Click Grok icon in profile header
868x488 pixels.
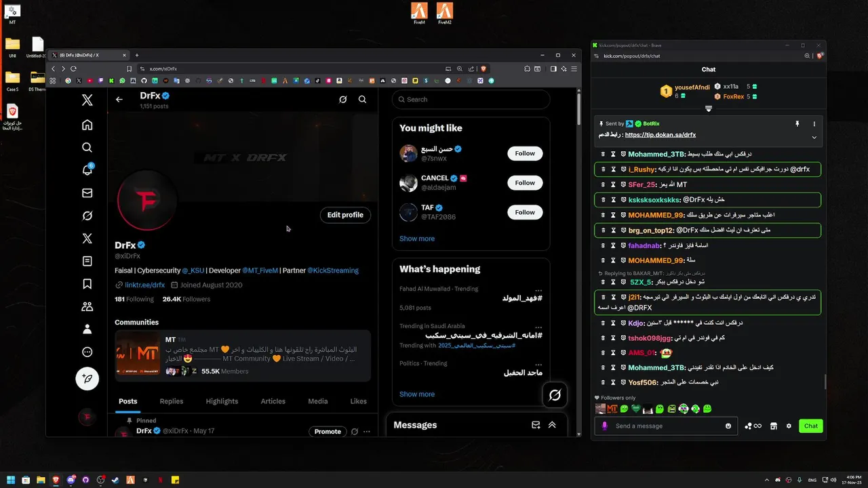343,100
